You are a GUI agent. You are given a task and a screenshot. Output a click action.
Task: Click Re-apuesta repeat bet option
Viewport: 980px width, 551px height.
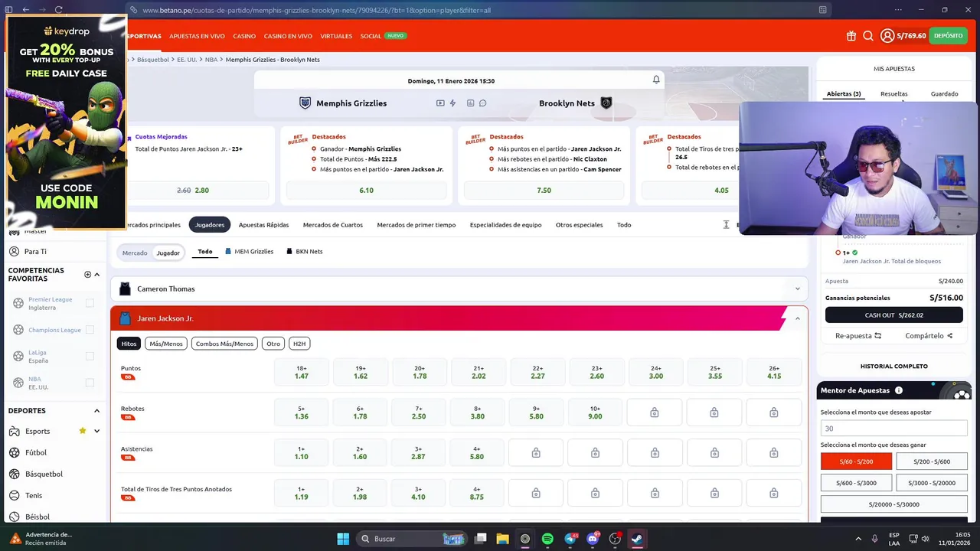(858, 335)
